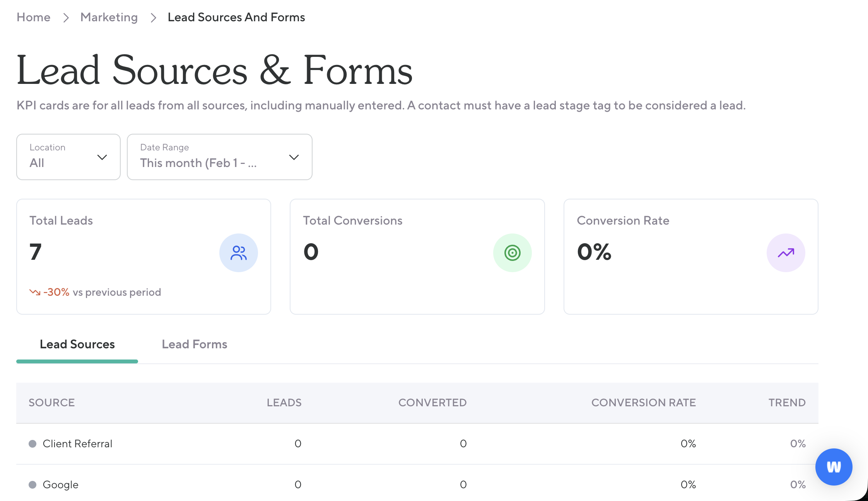This screenshot has width=868, height=501.
Task: Open the Client Referral source row
Action: click(x=77, y=444)
